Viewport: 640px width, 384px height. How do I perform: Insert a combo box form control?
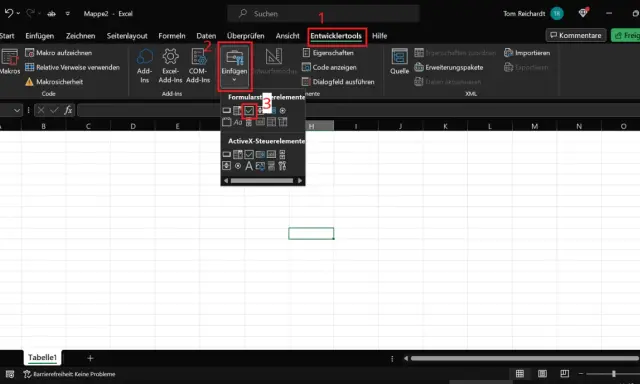pyautogui.click(x=238, y=111)
